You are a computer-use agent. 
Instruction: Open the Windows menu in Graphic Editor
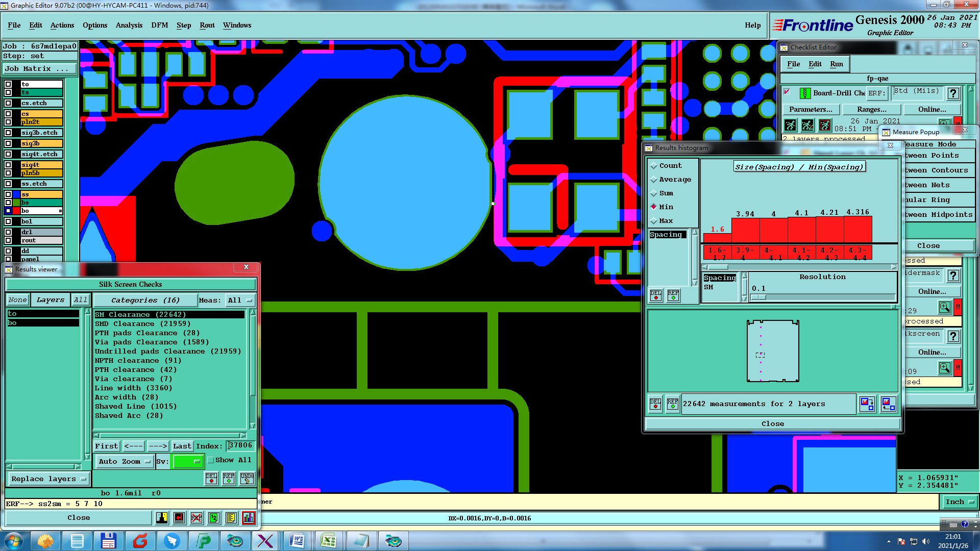[237, 25]
